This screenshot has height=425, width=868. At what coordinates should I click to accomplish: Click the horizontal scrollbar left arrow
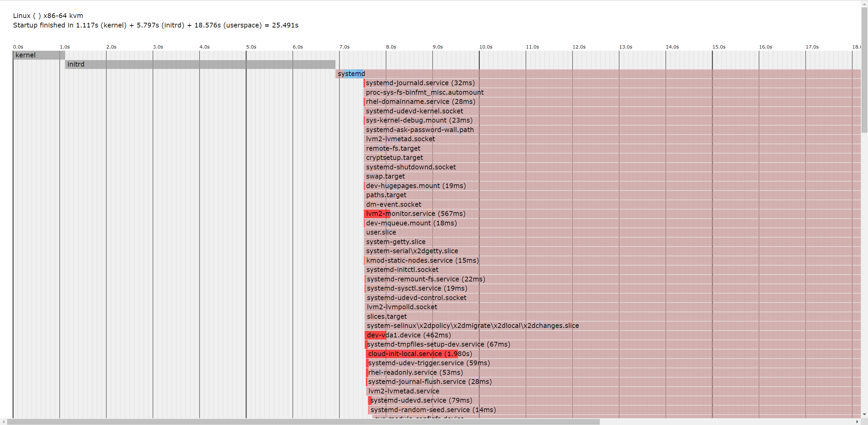pos(3,422)
